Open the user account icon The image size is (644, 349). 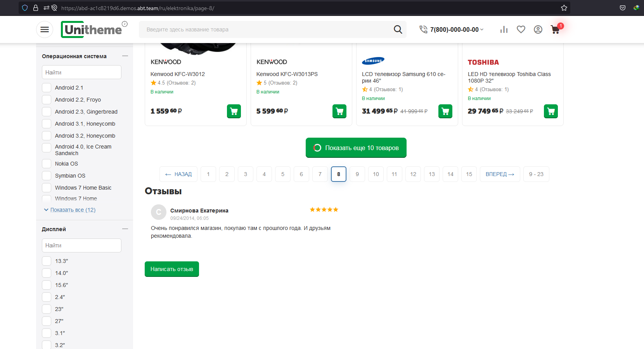538,29
